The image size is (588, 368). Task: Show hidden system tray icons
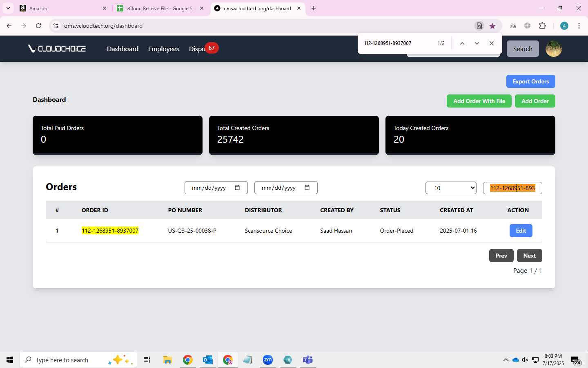click(x=506, y=360)
